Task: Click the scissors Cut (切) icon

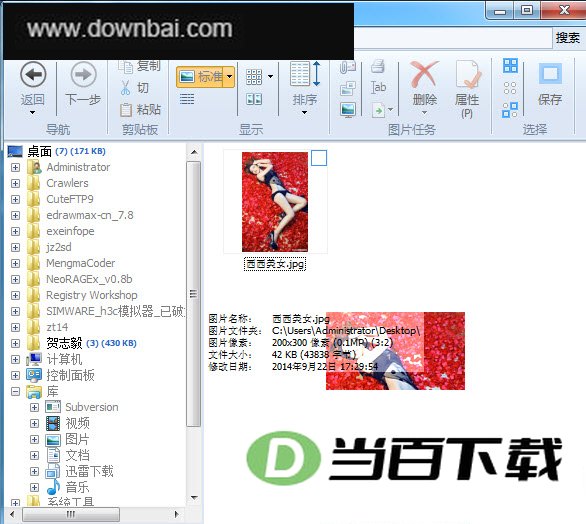Action: pos(126,88)
